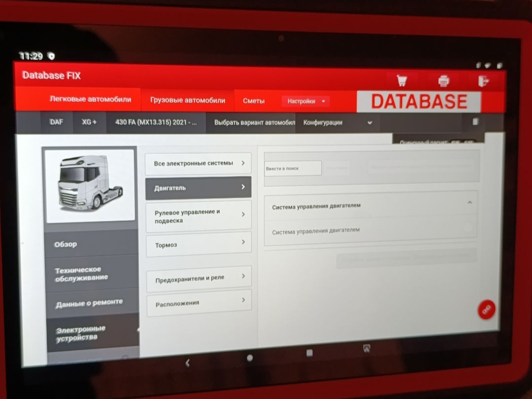Select the Система управления двигателем sub-item
Image resolution: width=532 pixels, height=399 pixels.
371,230
